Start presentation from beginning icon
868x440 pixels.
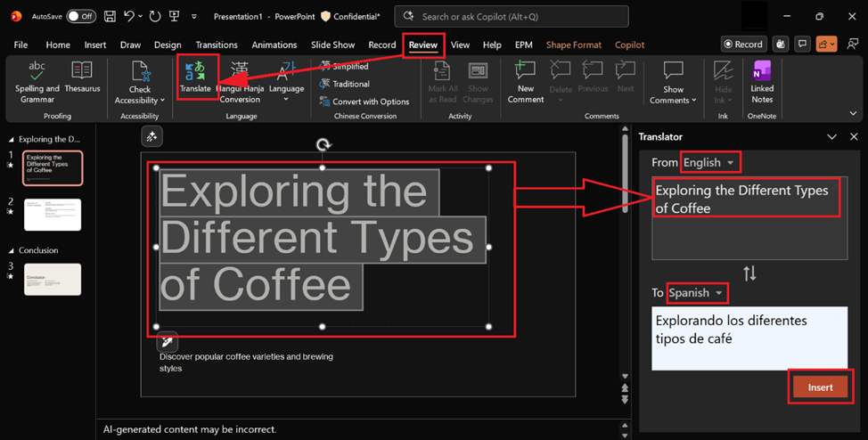pos(175,16)
